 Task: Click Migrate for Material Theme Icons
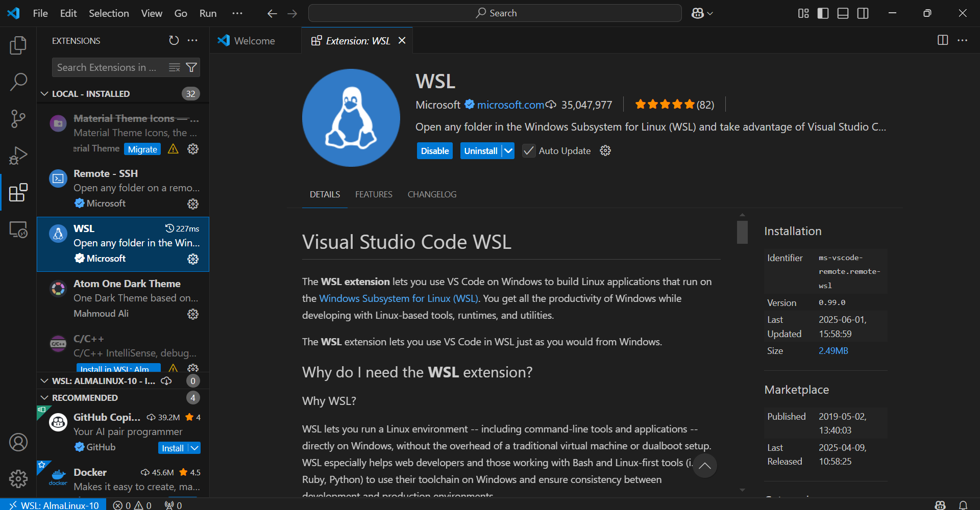click(x=142, y=149)
